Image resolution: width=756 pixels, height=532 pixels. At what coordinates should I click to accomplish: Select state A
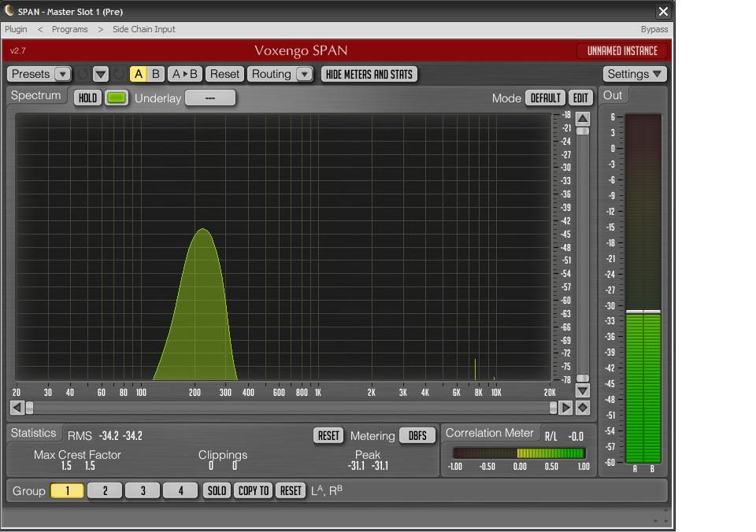[x=139, y=74]
